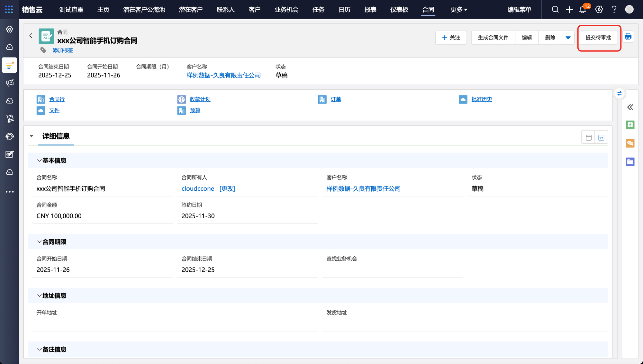643x364 pixels.
Task: Click the green bookmark sidebar icon
Action: [x=630, y=125]
